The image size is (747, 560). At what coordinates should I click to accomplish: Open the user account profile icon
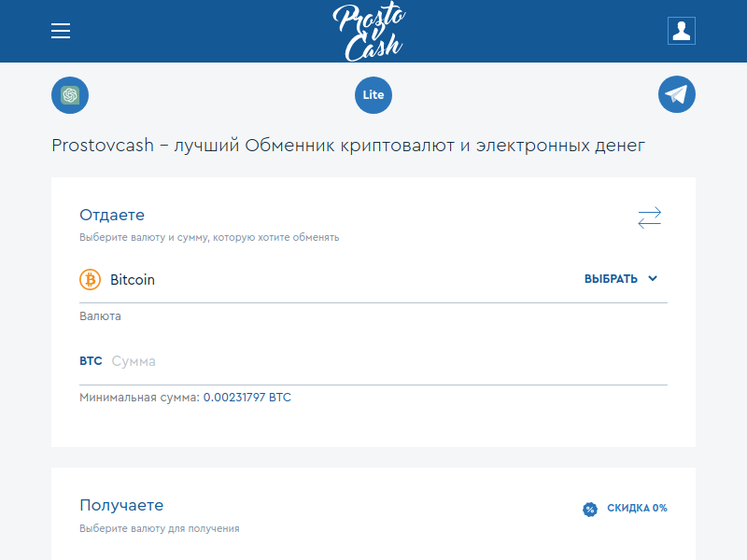pyautogui.click(x=682, y=31)
